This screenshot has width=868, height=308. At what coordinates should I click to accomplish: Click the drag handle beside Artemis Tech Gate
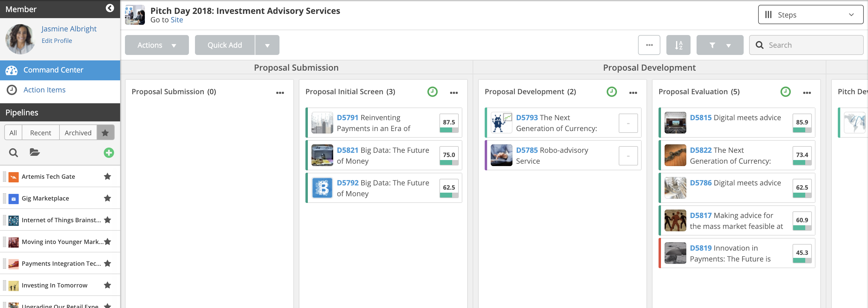point(5,177)
